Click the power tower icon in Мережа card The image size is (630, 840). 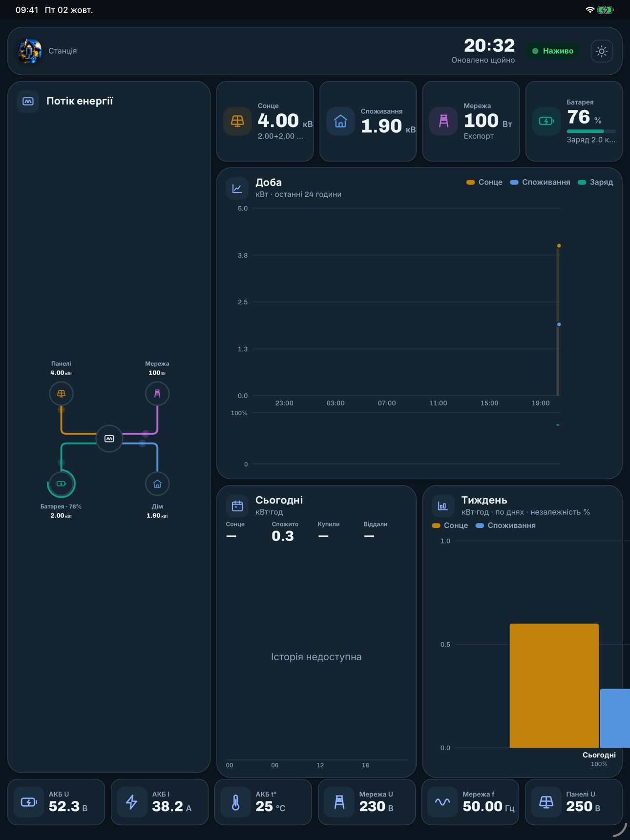(443, 121)
